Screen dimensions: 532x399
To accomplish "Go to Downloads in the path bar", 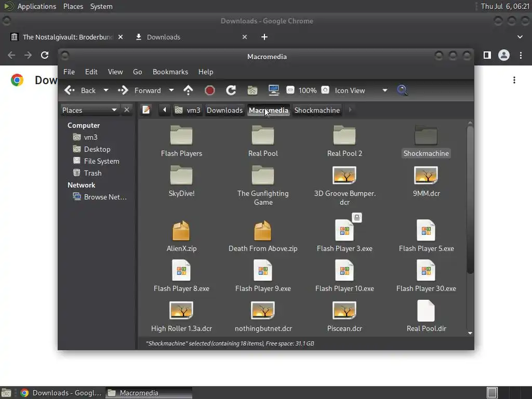I will point(224,110).
